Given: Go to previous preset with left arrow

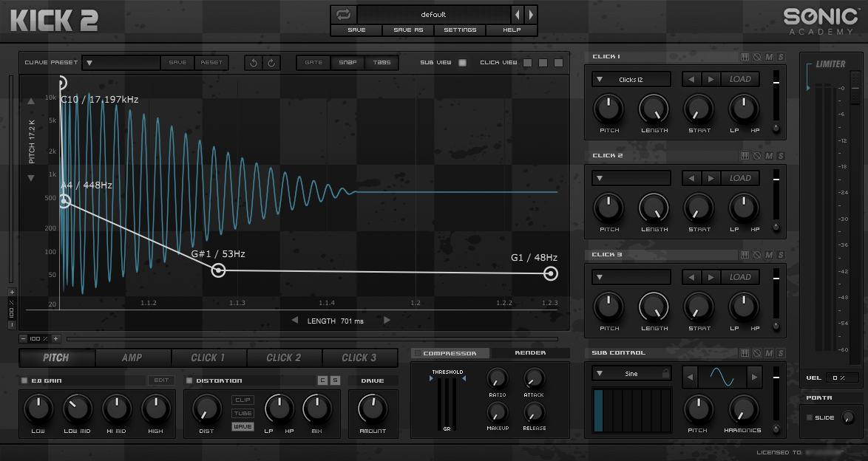Looking at the screenshot, I should (518, 14).
